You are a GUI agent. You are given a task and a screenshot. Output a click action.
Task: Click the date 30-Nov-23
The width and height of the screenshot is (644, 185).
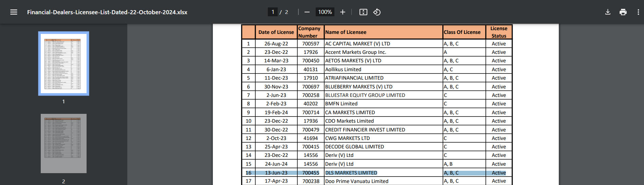(x=276, y=87)
